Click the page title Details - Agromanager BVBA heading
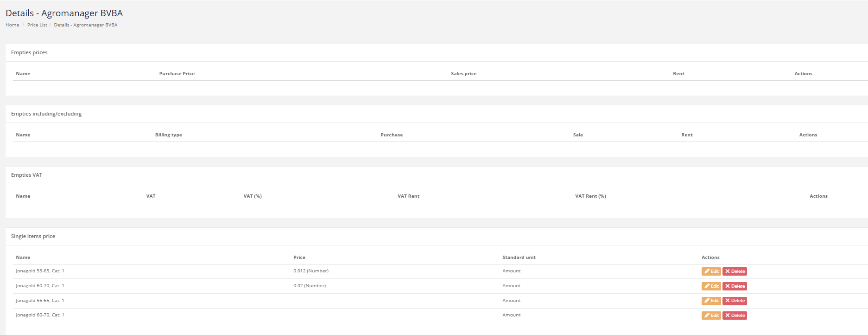 (64, 13)
